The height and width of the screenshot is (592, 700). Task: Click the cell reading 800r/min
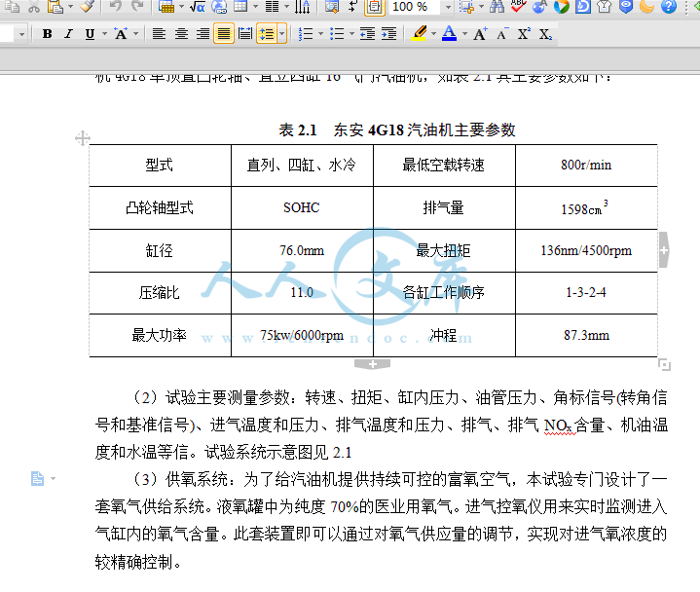click(586, 166)
